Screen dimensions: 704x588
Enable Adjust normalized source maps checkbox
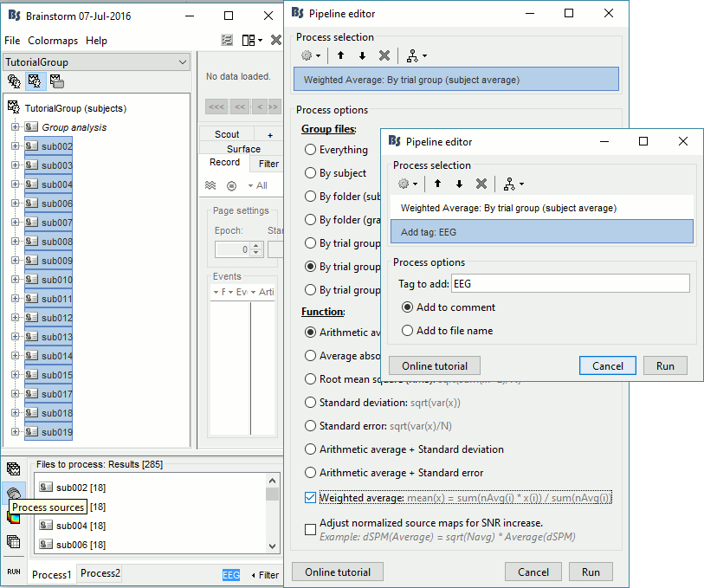tap(311, 529)
